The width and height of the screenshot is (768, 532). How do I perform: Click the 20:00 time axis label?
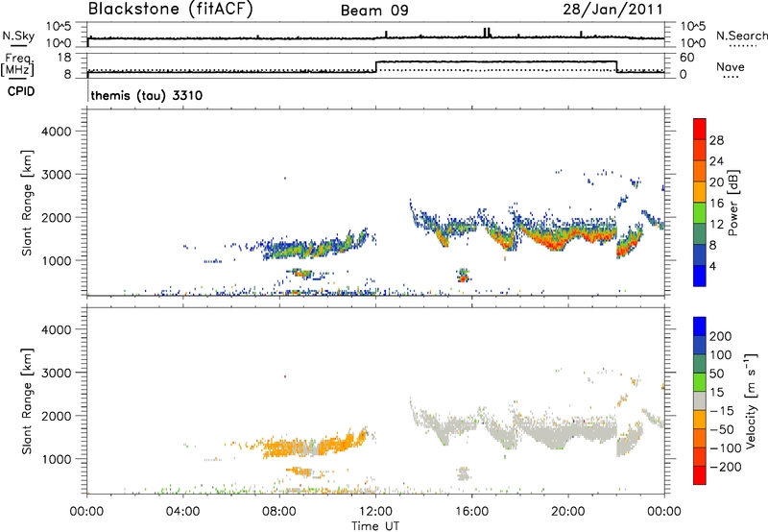click(x=568, y=512)
